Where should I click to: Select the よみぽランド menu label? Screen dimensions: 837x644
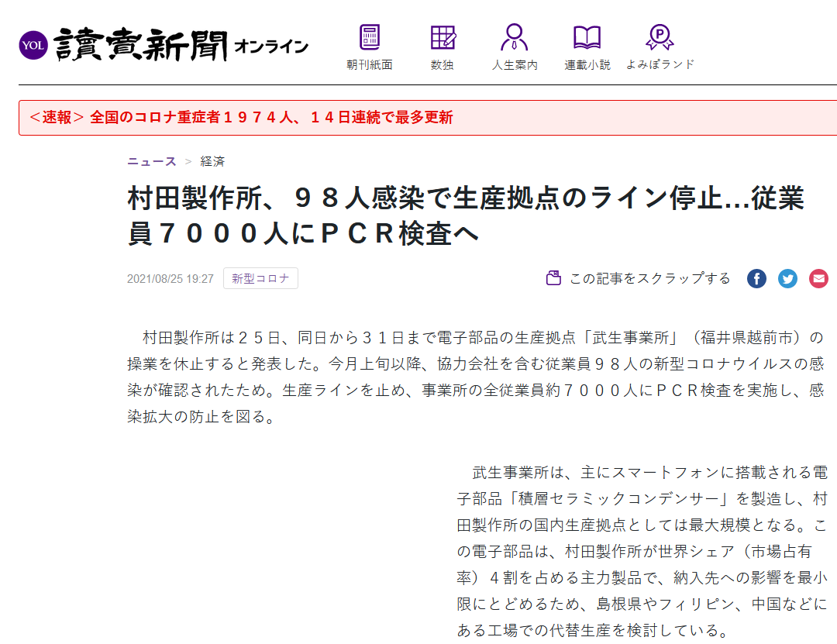(x=660, y=64)
